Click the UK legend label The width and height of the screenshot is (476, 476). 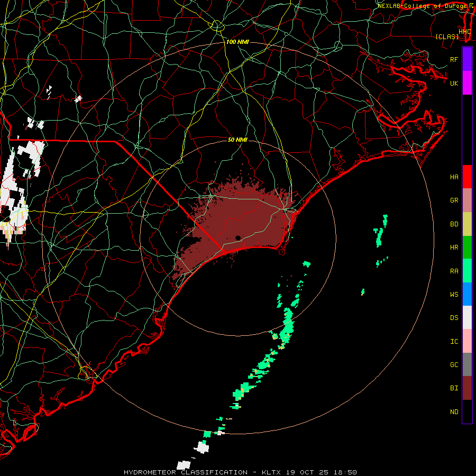tap(454, 83)
